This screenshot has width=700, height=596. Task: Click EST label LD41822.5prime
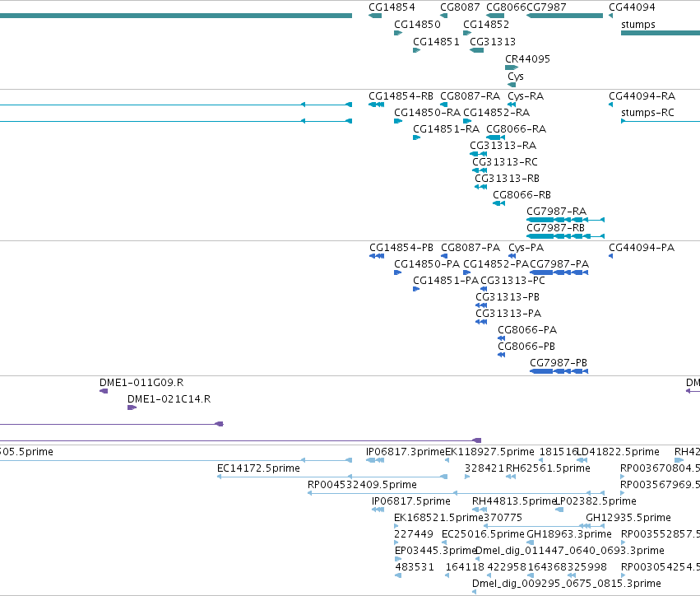619,452
